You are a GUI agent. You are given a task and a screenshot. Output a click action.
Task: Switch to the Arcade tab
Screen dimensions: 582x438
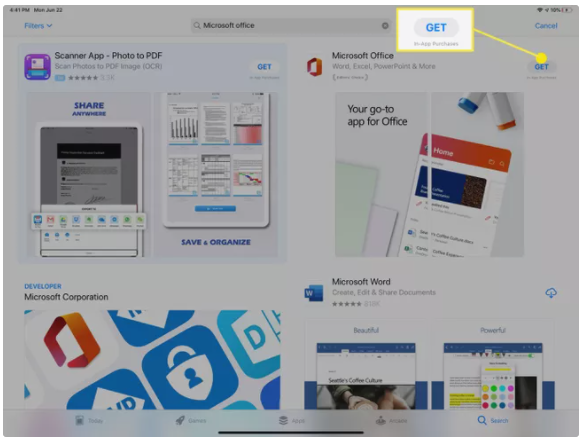(x=392, y=421)
